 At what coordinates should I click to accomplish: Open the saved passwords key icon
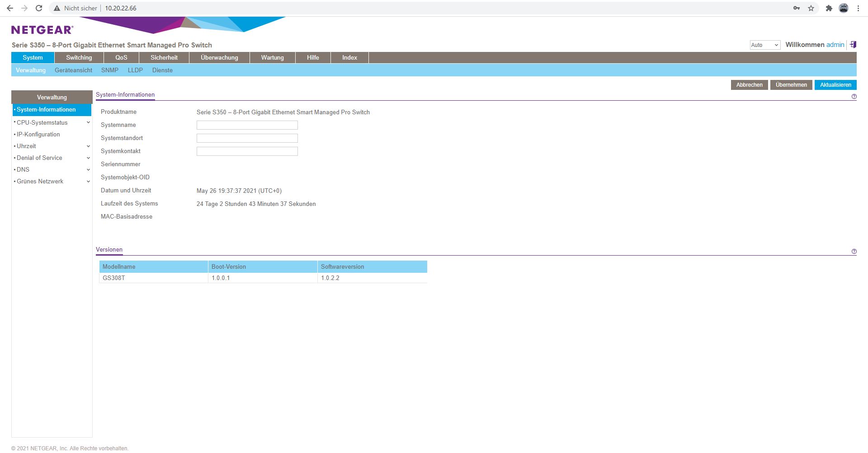pyautogui.click(x=797, y=8)
